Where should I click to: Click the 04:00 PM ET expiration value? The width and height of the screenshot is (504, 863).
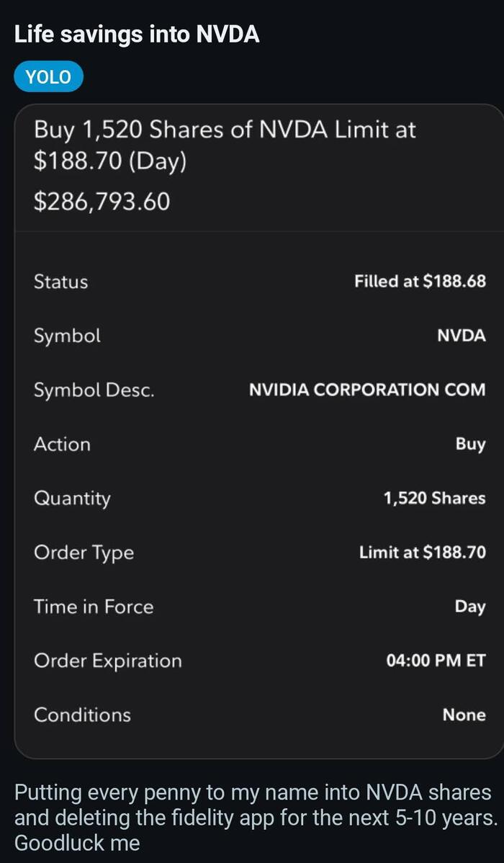point(436,661)
